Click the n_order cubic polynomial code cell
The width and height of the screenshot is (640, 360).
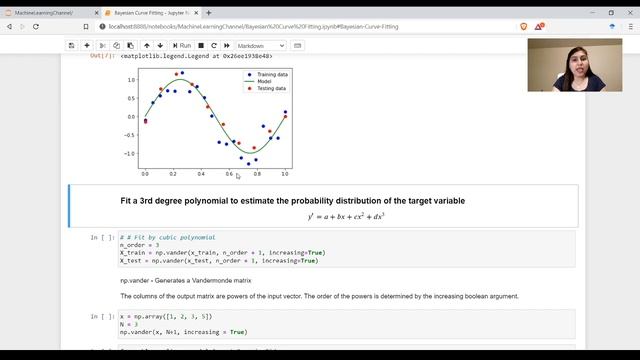347,249
